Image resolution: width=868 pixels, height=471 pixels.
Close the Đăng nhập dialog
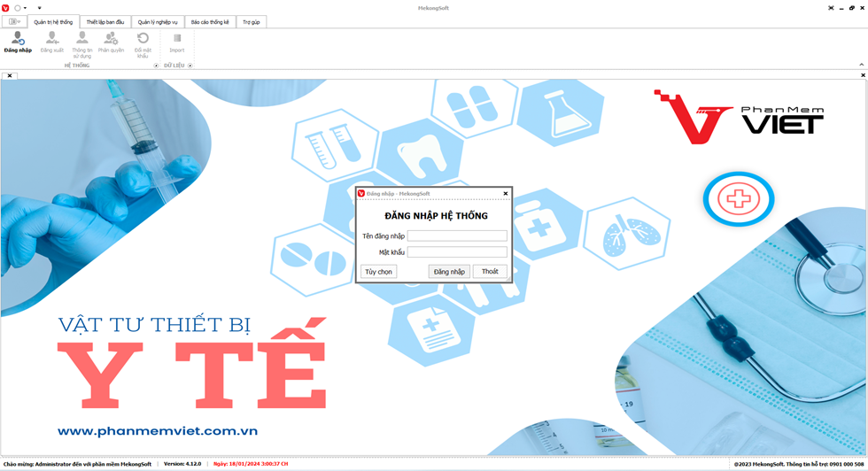coord(506,194)
